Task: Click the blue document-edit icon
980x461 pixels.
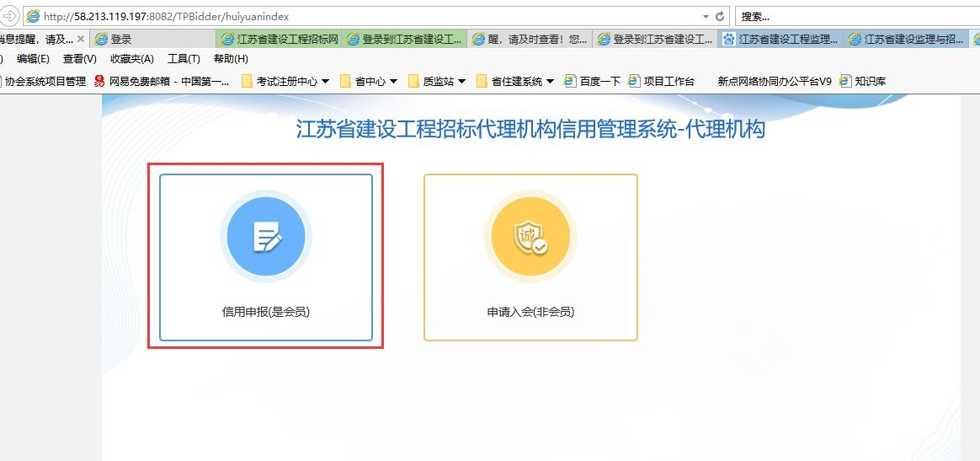Action: tap(265, 237)
